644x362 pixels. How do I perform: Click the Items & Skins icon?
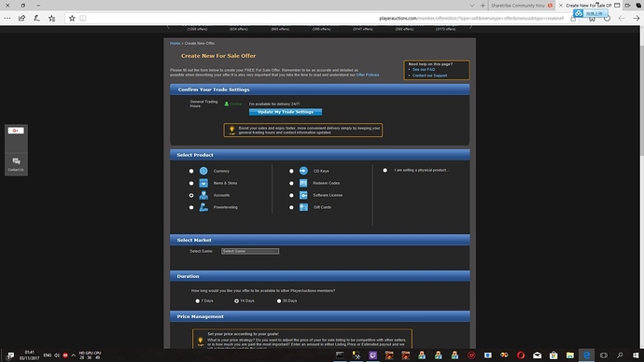203,183
